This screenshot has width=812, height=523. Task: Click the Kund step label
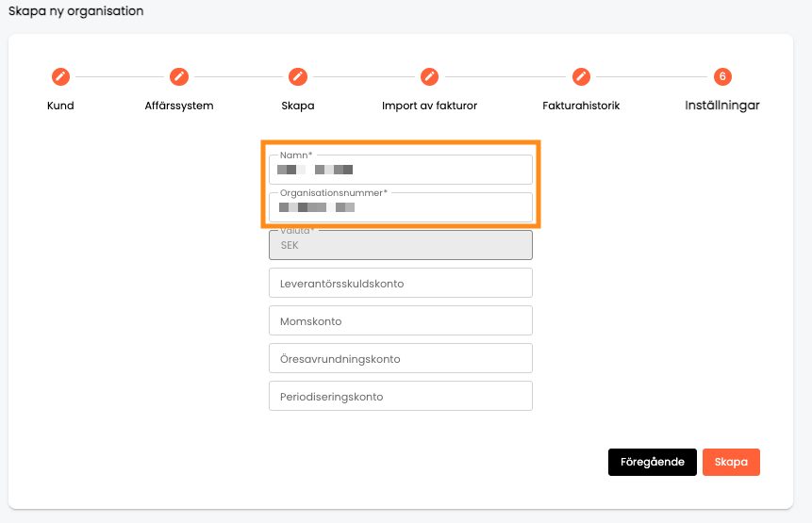pyautogui.click(x=60, y=106)
